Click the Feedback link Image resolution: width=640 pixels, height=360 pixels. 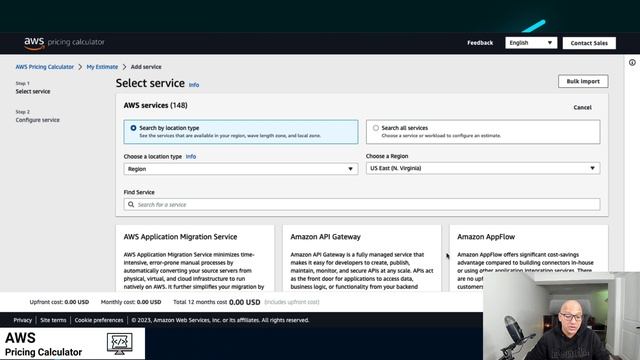pos(480,43)
